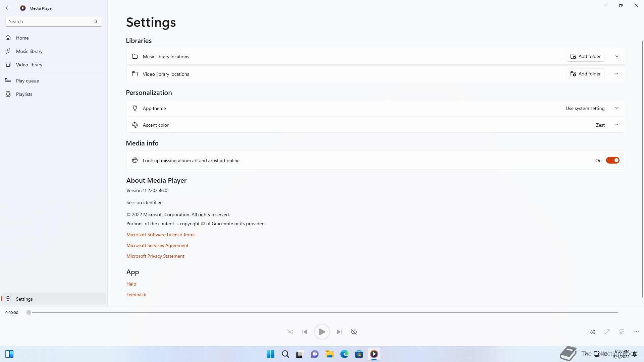644x362 pixels.
Task: Launch Microsoft Edge from taskbar
Action: pyautogui.click(x=344, y=354)
